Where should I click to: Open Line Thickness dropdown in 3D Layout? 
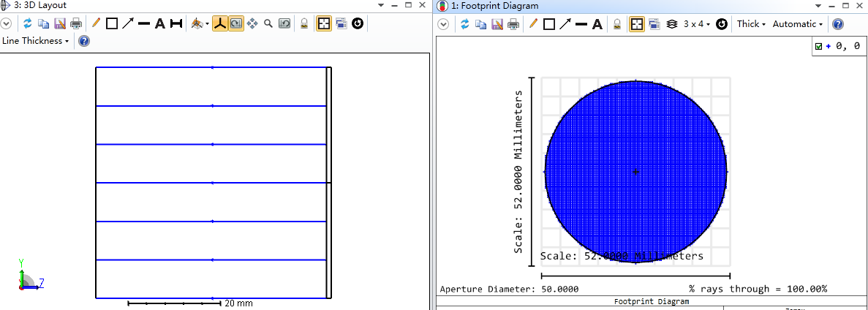pos(36,41)
